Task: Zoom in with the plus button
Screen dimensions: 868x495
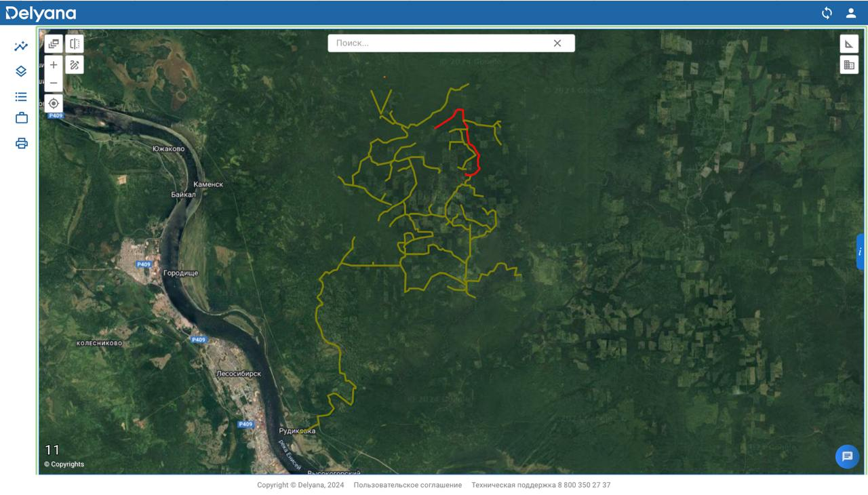Action: [x=54, y=65]
